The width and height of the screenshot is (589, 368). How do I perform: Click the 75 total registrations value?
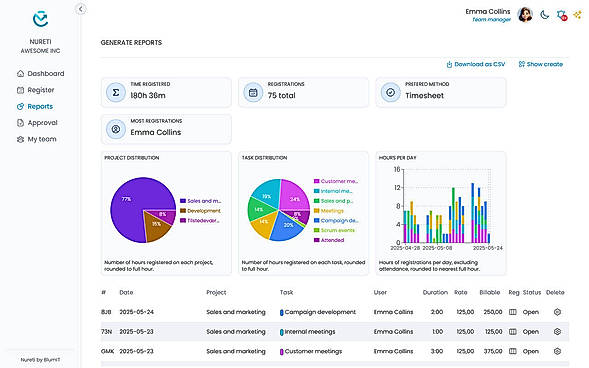pos(281,96)
